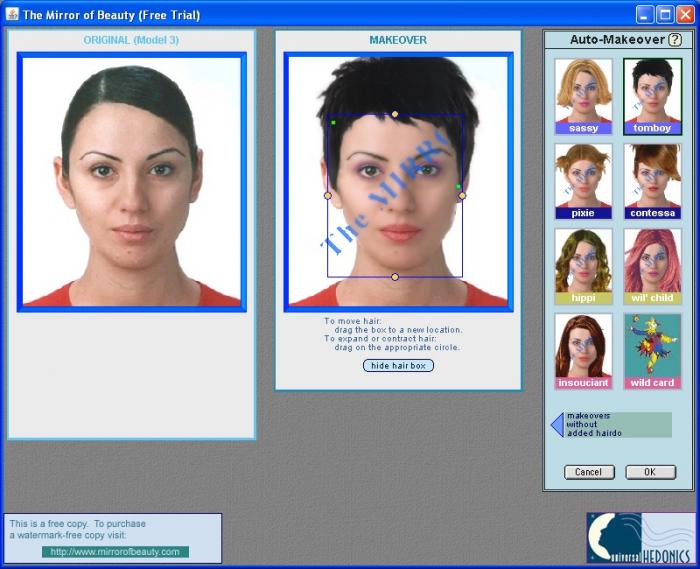Confirm with the OK button

[x=650, y=472]
